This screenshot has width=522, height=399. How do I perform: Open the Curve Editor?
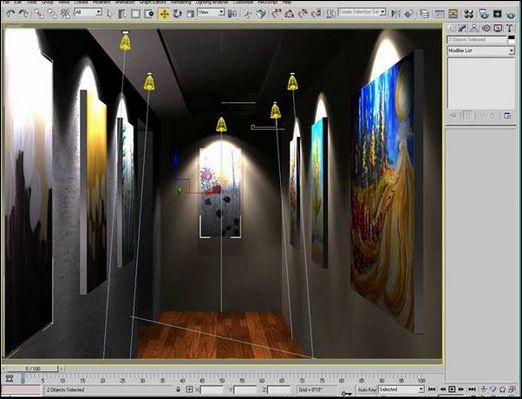[440, 13]
